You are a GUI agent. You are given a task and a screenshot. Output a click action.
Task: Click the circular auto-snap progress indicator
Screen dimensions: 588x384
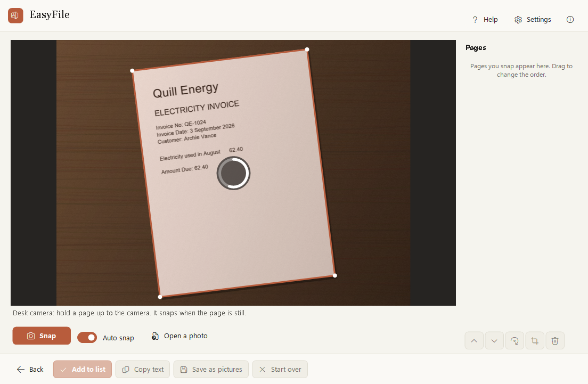tap(233, 173)
